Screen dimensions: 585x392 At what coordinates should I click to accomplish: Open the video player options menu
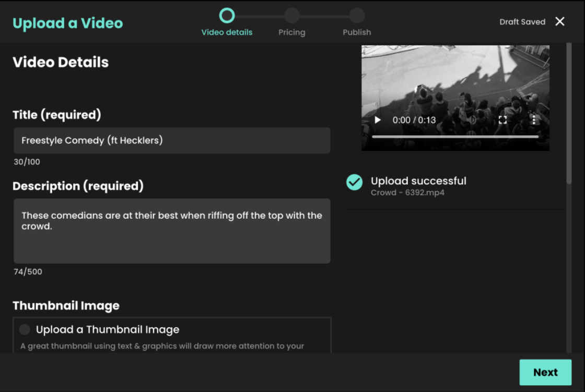[x=533, y=120]
